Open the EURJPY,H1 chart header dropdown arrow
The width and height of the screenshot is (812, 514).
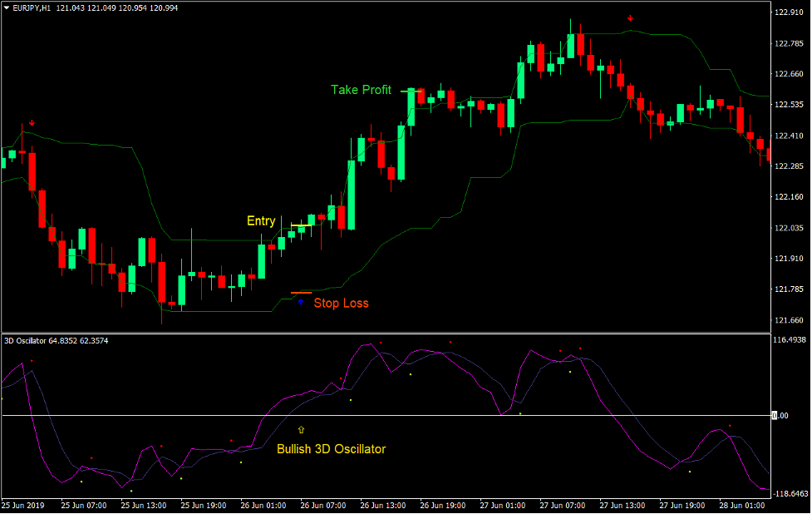(x=7, y=7)
